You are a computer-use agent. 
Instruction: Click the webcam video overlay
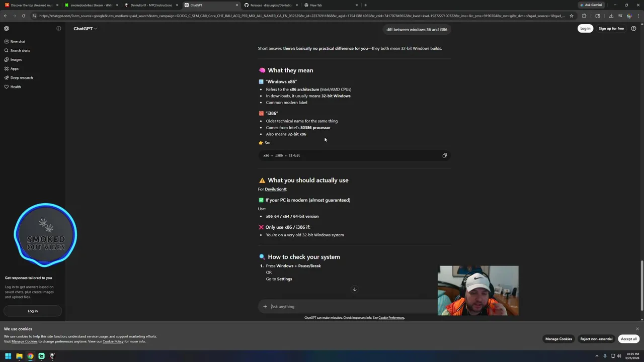(478, 291)
